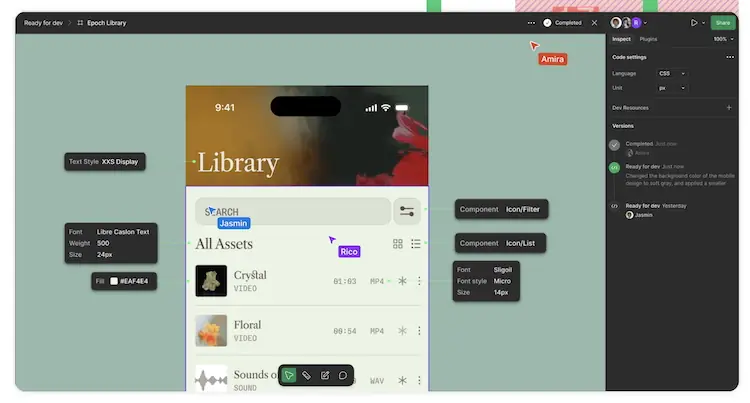Open the 100% zoom dropdown
The height and width of the screenshot is (403, 750).
click(x=723, y=39)
